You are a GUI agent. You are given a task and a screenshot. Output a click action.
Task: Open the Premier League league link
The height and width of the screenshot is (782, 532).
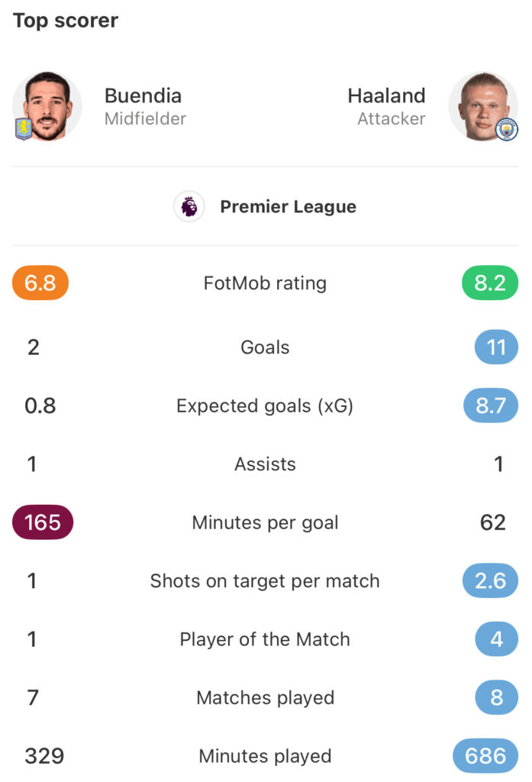click(288, 207)
